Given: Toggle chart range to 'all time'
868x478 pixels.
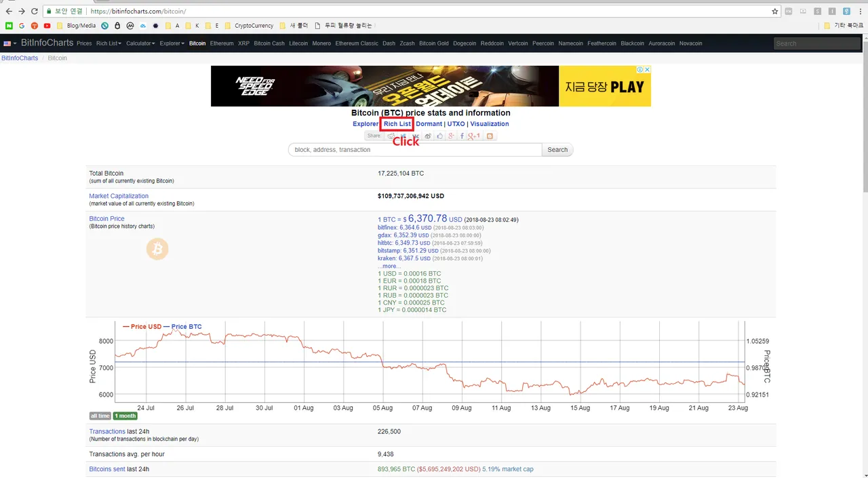Looking at the screenshot, I should (x=100, y=416).
